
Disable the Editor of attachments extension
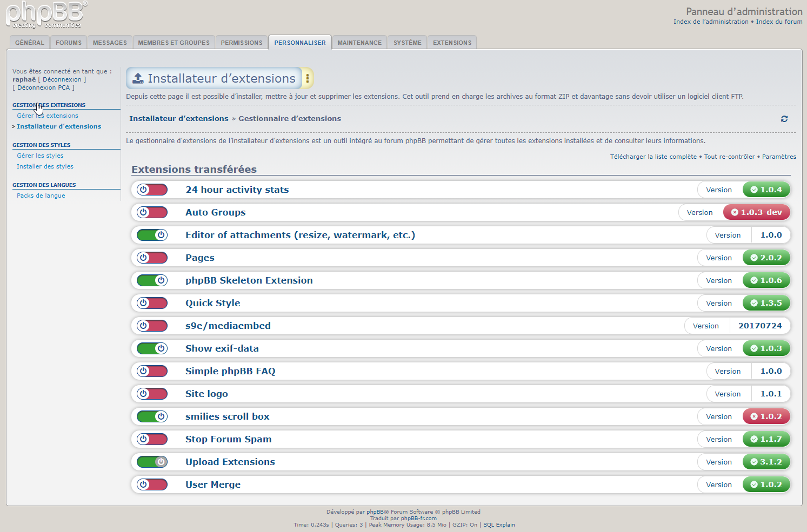coord(152,235)
